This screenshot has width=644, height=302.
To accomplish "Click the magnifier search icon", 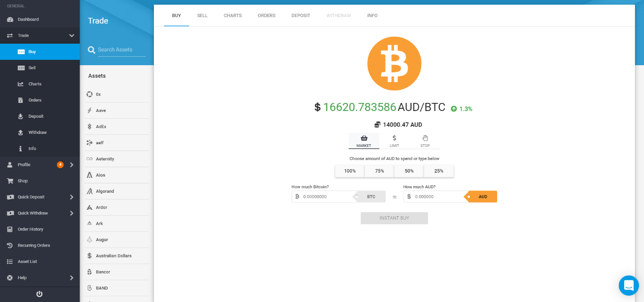I will click(91, 50).
